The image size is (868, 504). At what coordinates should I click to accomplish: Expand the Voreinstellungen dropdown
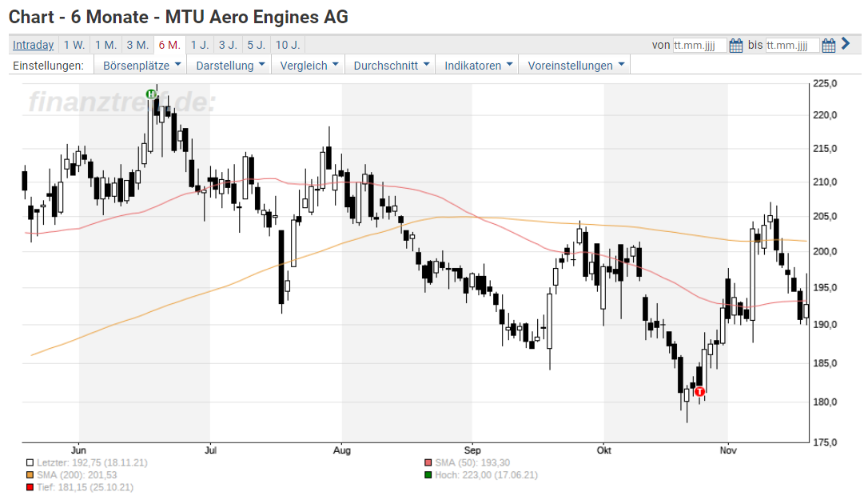coord(575,66)
